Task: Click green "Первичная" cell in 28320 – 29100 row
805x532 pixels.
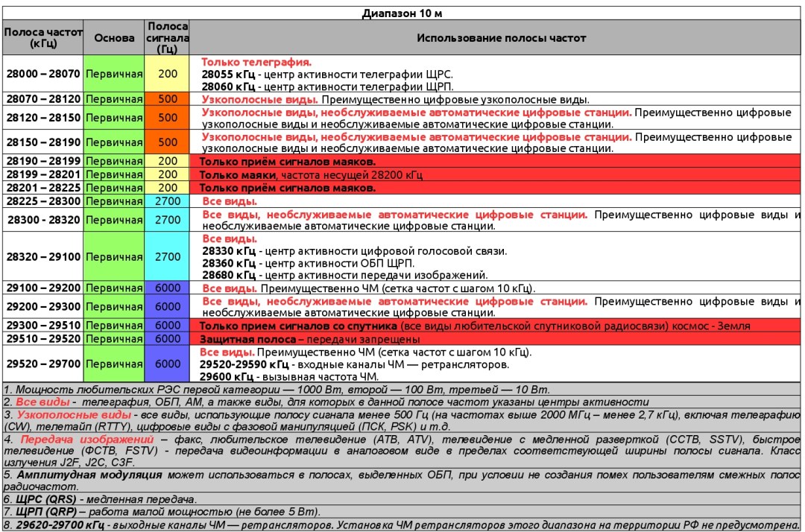Action: (114, 256)
